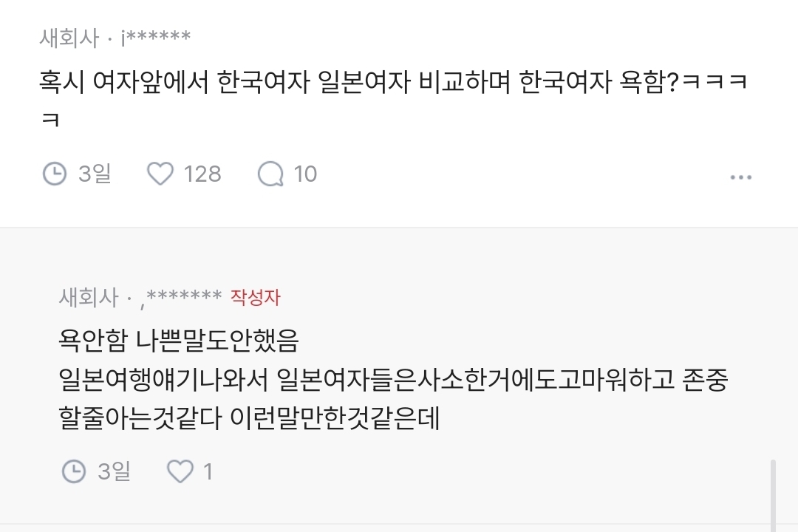Click the vertical scrollbar on the right edge
798x532 pixels.
click(x=773, y=495)
